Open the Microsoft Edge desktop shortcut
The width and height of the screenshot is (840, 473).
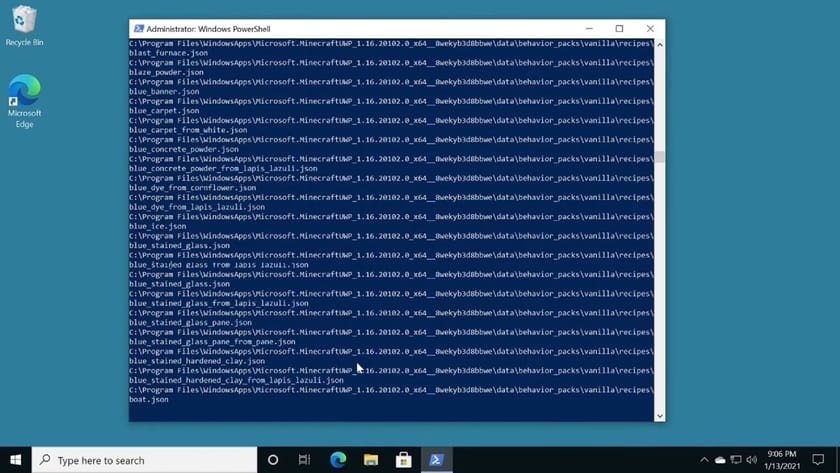coord(24,101)
